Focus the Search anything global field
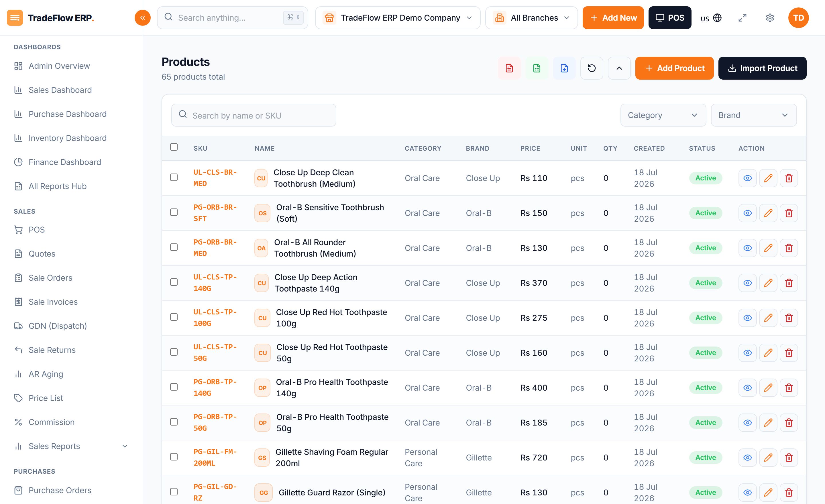 coord(232,18)
